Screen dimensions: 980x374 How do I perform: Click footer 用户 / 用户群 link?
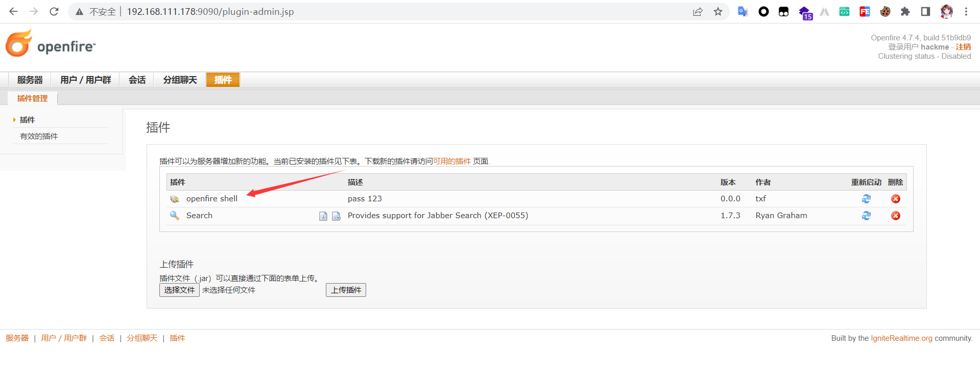64,338
